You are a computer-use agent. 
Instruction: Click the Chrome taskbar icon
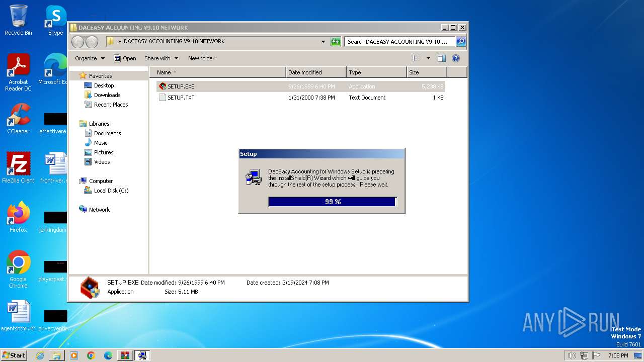[x=91, y=355]
